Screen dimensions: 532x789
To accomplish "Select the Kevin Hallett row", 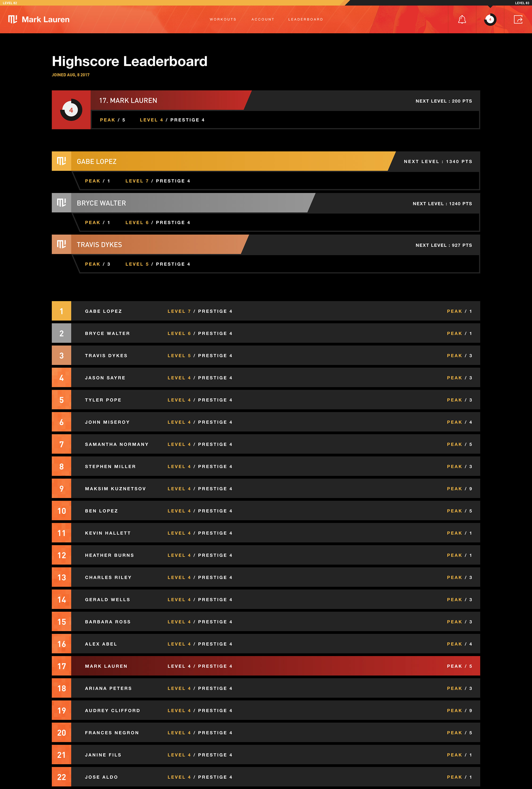I will pyautogui.click(x=266, y=533).
